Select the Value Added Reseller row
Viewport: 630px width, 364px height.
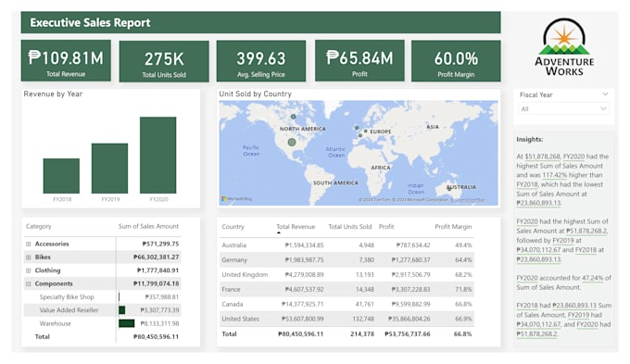tap(103, 310)
